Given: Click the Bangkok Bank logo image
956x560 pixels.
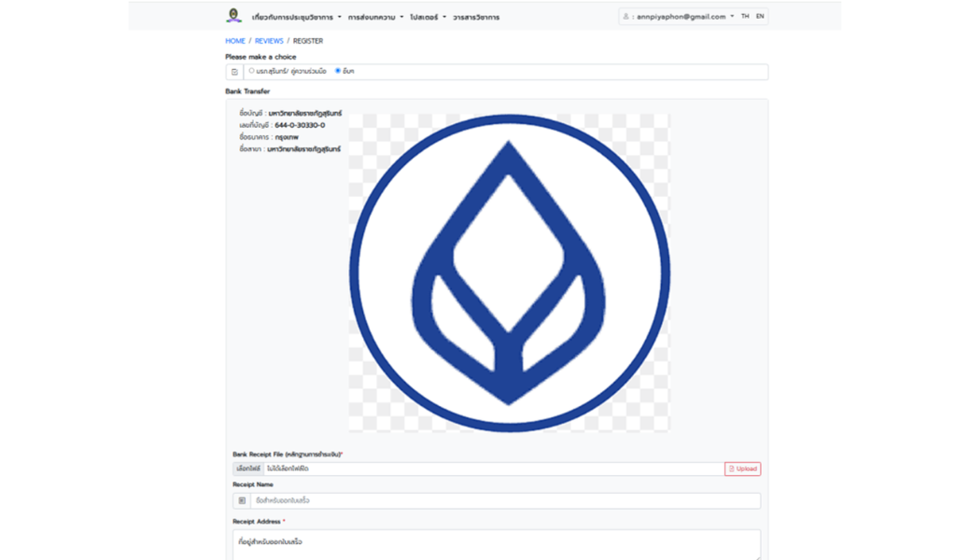Looking at the screenshot, I should pos(509,273).
